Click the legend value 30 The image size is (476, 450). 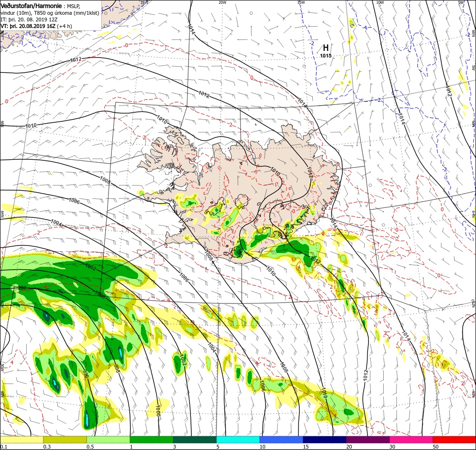coord(393,447)
